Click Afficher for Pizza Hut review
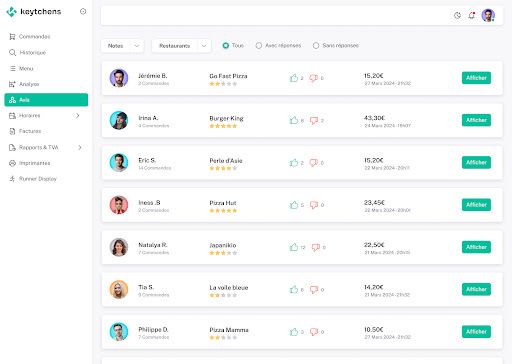The image size is (512, 364). pos(476,205)
